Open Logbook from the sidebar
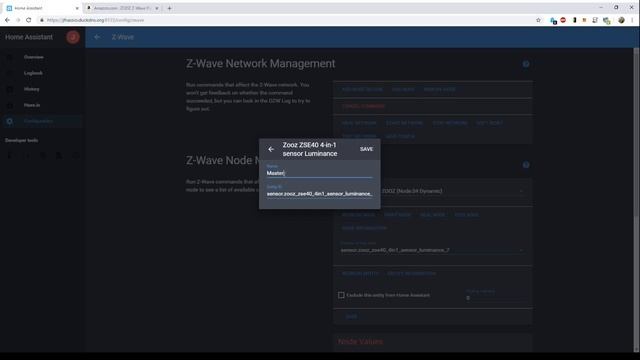640x360 pixels. [33, 73]
